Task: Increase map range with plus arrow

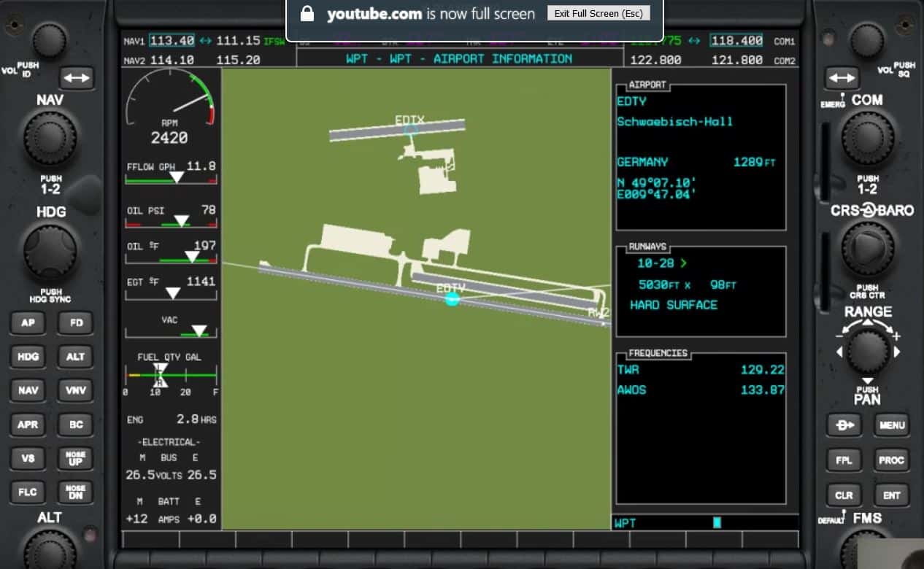Action: pos(897,336)
